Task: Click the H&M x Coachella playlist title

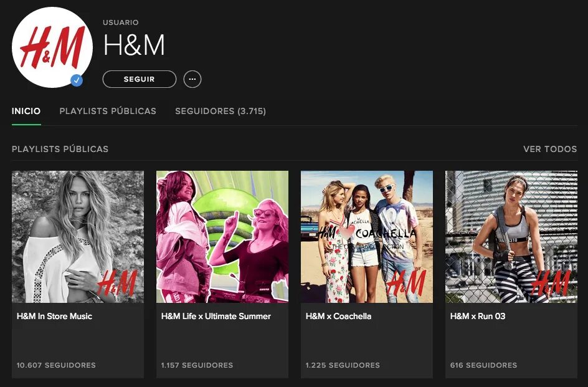Action: [x=339, y=316]
